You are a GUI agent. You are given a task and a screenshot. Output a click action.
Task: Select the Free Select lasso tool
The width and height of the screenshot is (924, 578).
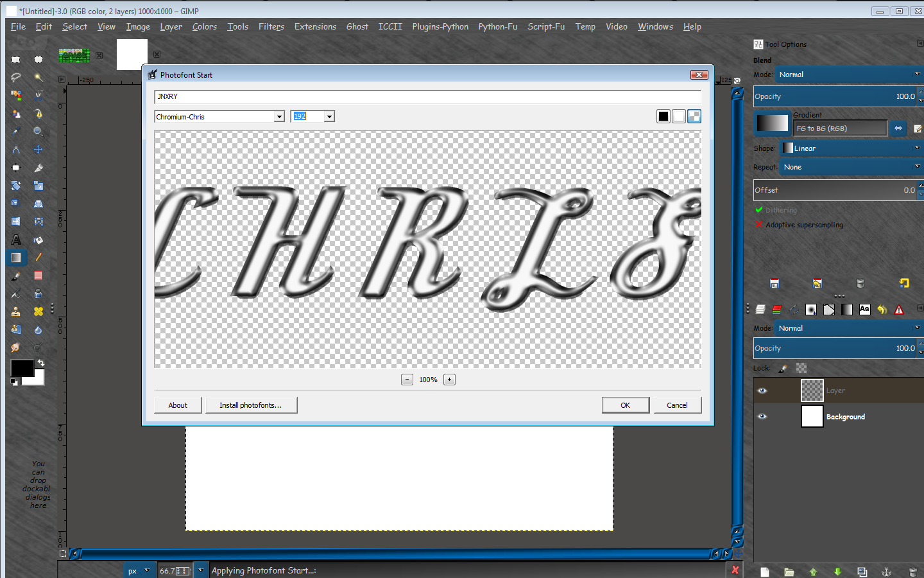pyautogui.click(x=16, y=77)
